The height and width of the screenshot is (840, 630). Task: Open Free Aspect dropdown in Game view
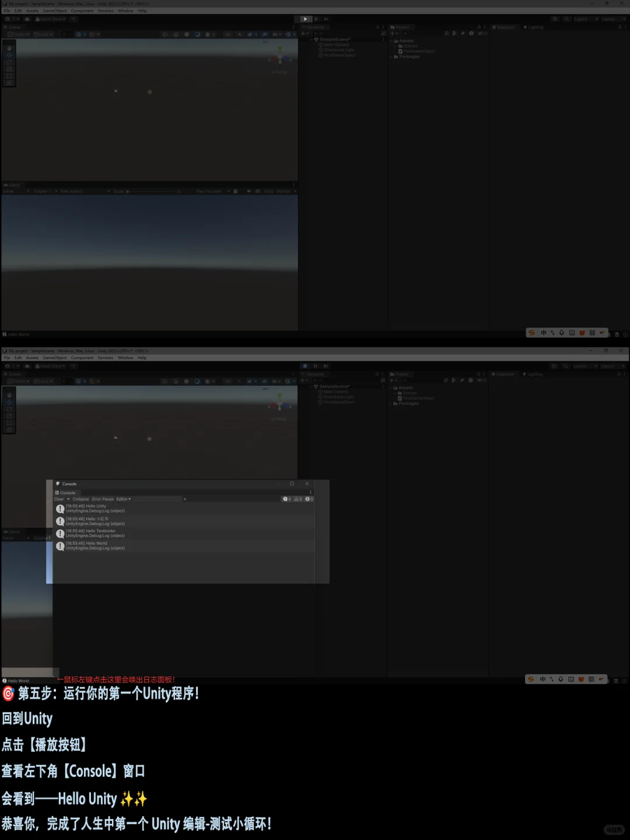[85, 191]
